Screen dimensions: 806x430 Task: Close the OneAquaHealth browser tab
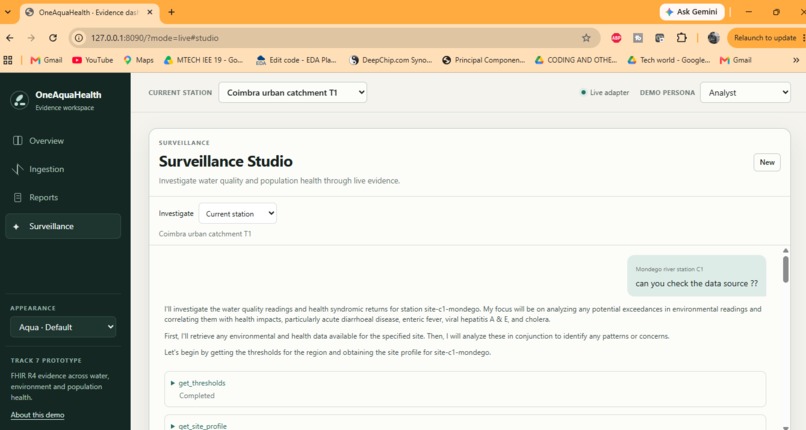[x=150, y=12]
